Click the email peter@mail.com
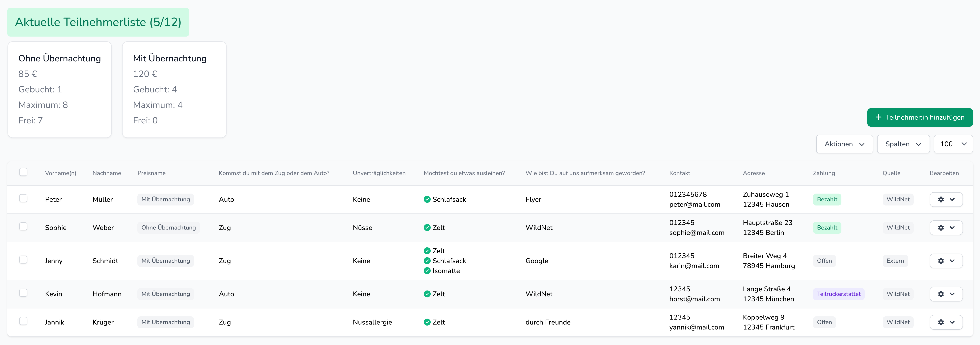This screenshot has height=345, width=980. (x=695, y=204)
